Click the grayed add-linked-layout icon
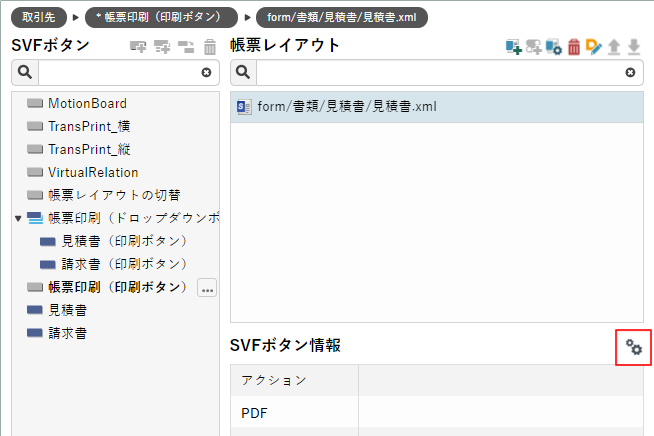This screenshot has width=654, height=436. click(533, 47)
